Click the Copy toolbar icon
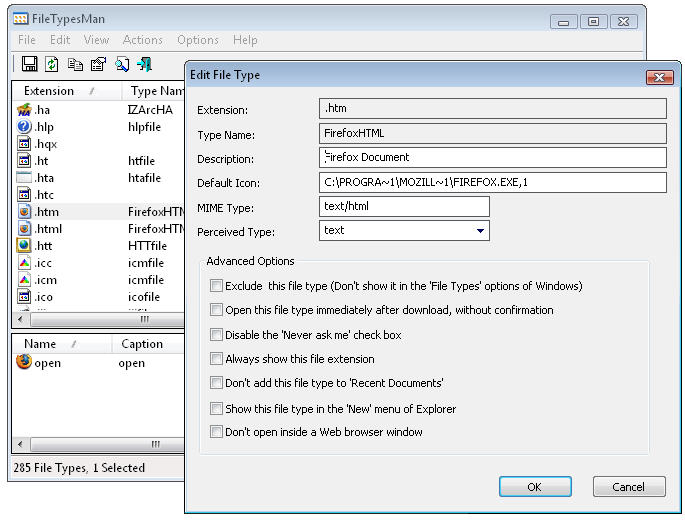Viewport: 685px width, 520px height. point(75,65)
